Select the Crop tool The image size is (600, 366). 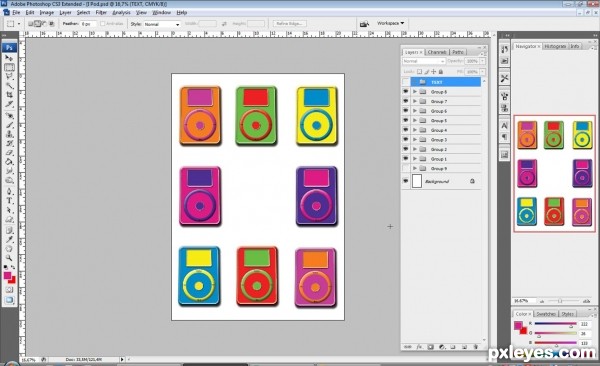(9, 95)
